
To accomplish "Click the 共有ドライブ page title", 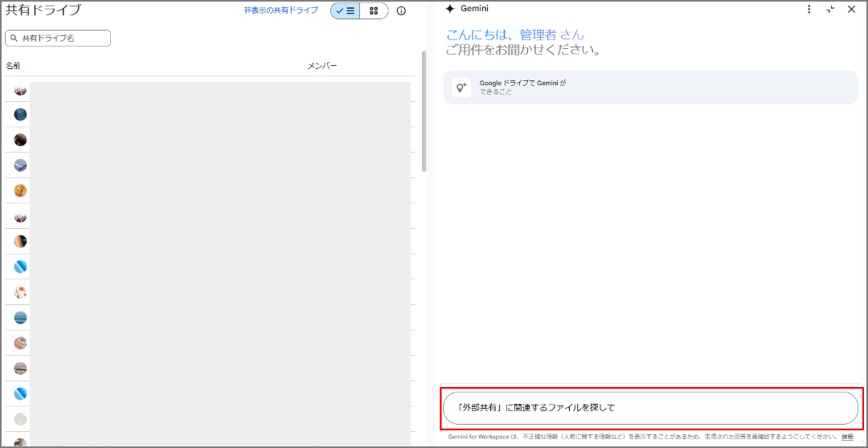I will point(43,10).
